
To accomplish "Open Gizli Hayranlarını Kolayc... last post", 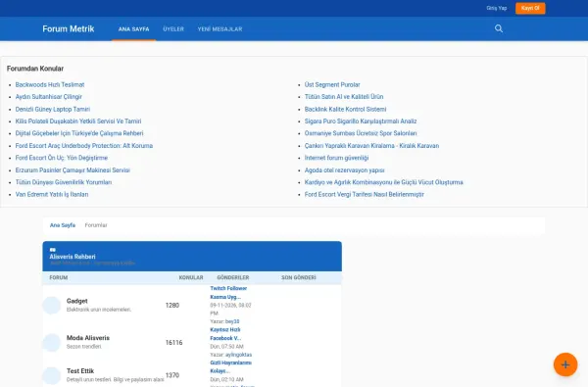I will [230, 366].
